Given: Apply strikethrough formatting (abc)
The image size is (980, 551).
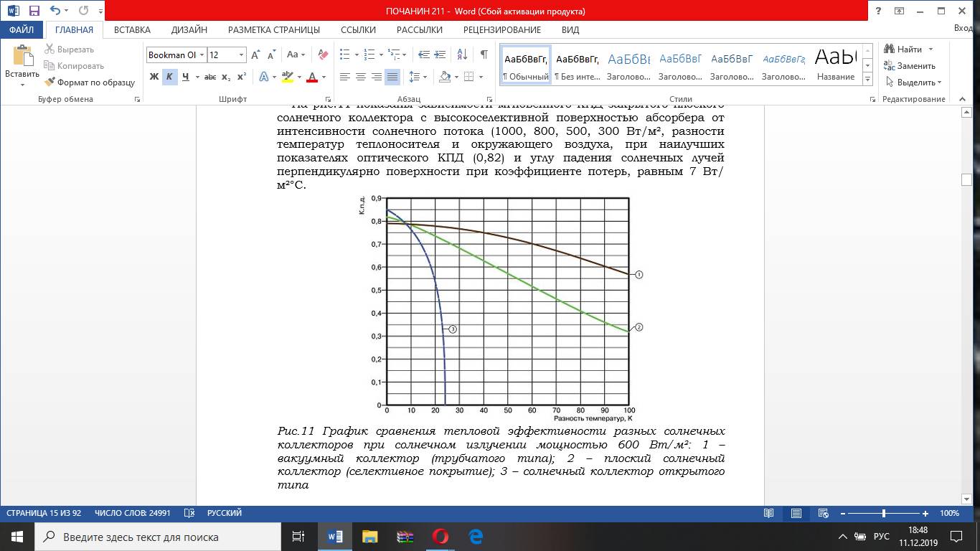Looking at the screenshot, I should [210, 77].
